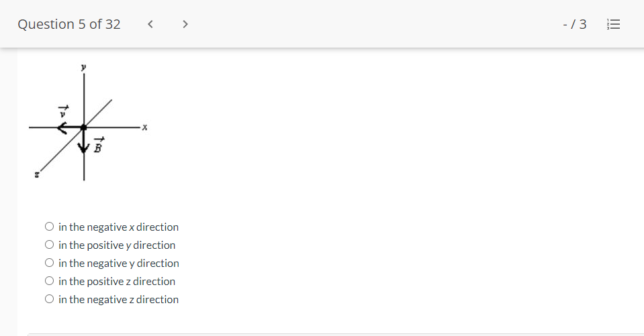The height and width of the screenshot is (336, 644).
Task: Choose the negative z direction radio button
Action: (49, 298)
